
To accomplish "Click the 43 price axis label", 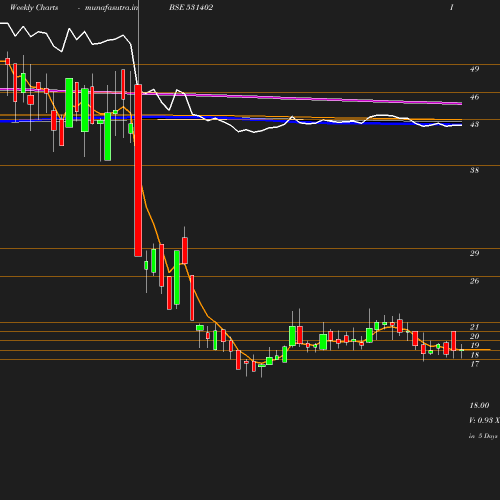I will click(474, 124).
